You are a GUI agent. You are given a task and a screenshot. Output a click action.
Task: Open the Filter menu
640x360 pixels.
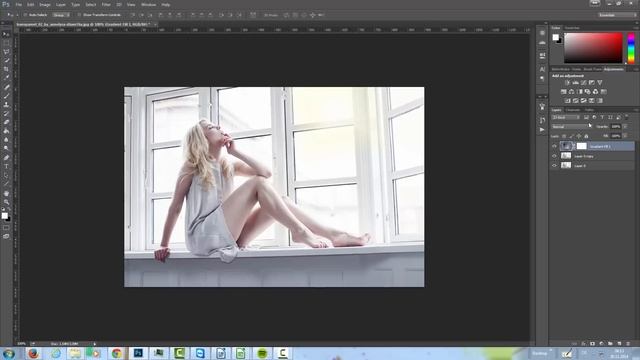(106, 4)
